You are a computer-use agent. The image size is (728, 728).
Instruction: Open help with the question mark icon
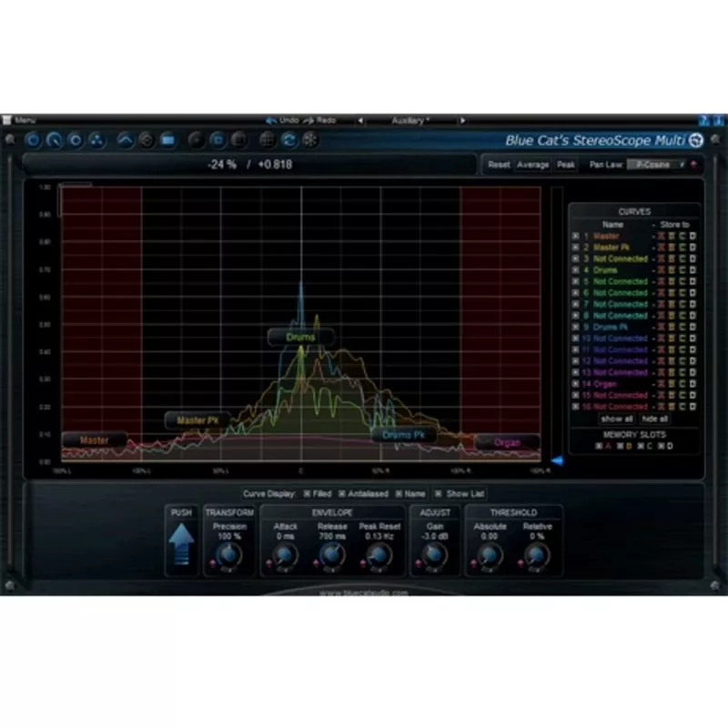click(x=703, y=121)
